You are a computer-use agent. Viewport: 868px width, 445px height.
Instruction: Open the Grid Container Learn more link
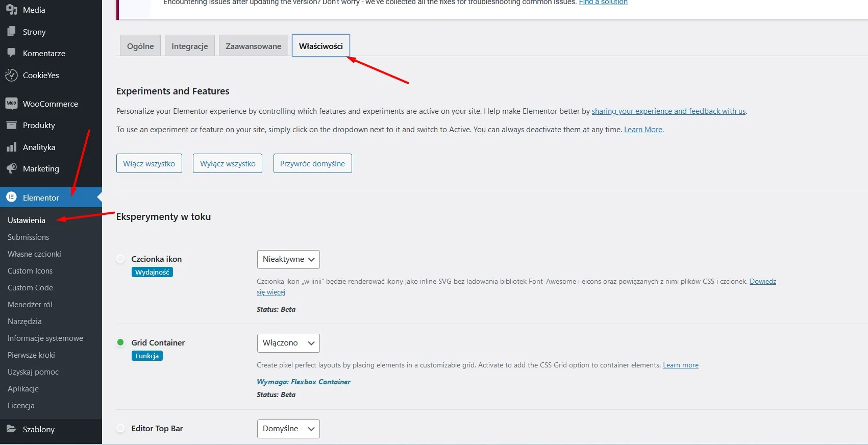point(681,365)
